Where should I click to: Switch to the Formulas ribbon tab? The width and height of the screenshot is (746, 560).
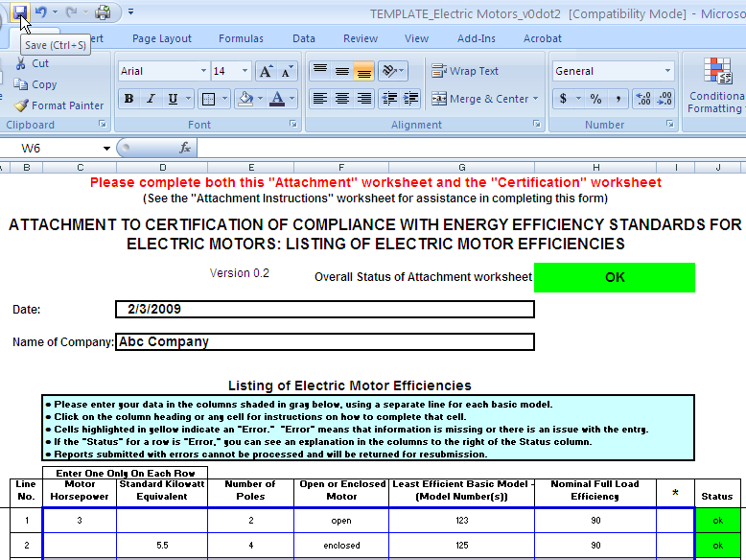coord(241,38)
